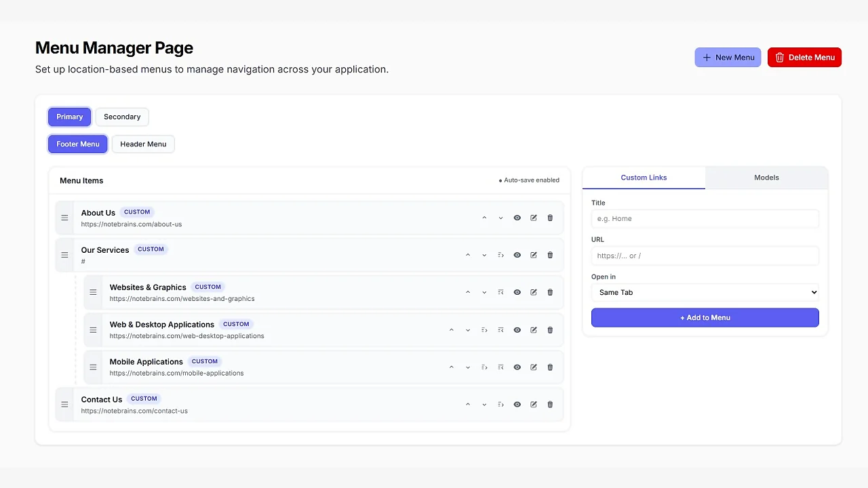Move Websites & Graphics up
868x488 pixels.
click(x=468, y=292)
